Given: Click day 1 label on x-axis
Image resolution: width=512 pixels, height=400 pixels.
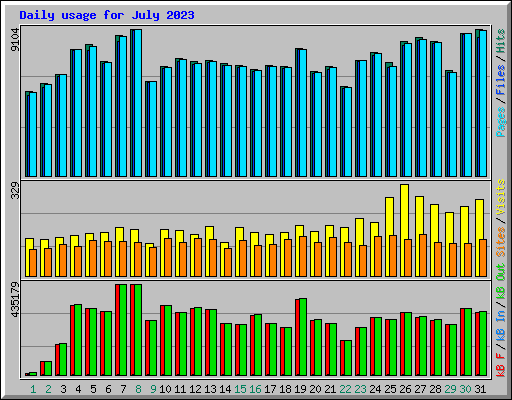Looking at the screenshot, I should (x=33, y=389).
